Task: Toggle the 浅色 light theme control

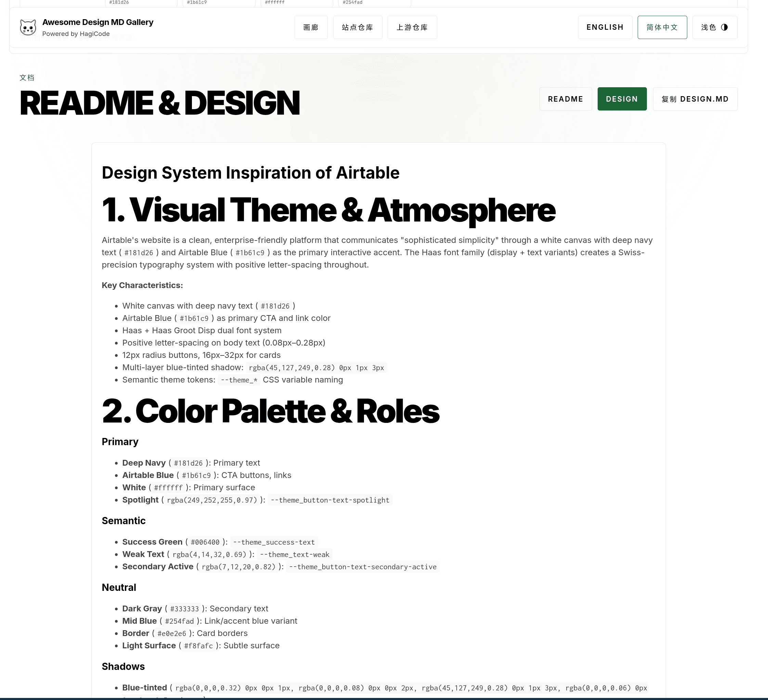Action: pyautogui.click(x=714, y=27)
